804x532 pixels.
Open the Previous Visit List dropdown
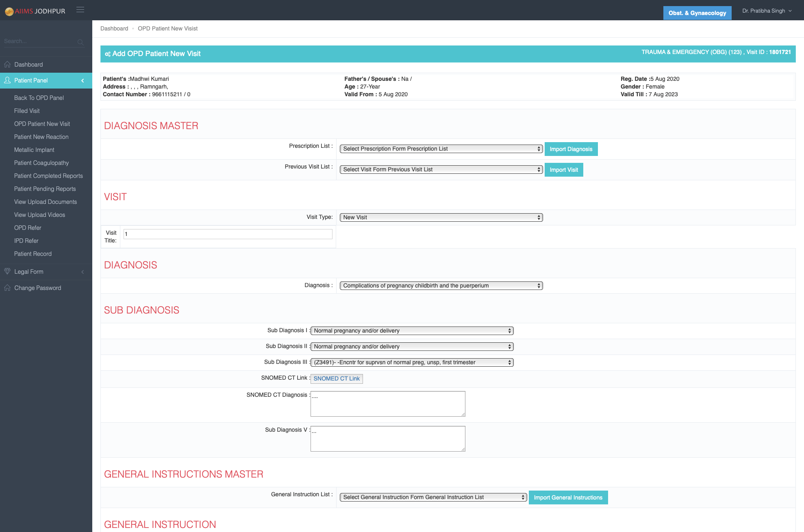pos(441,170)
